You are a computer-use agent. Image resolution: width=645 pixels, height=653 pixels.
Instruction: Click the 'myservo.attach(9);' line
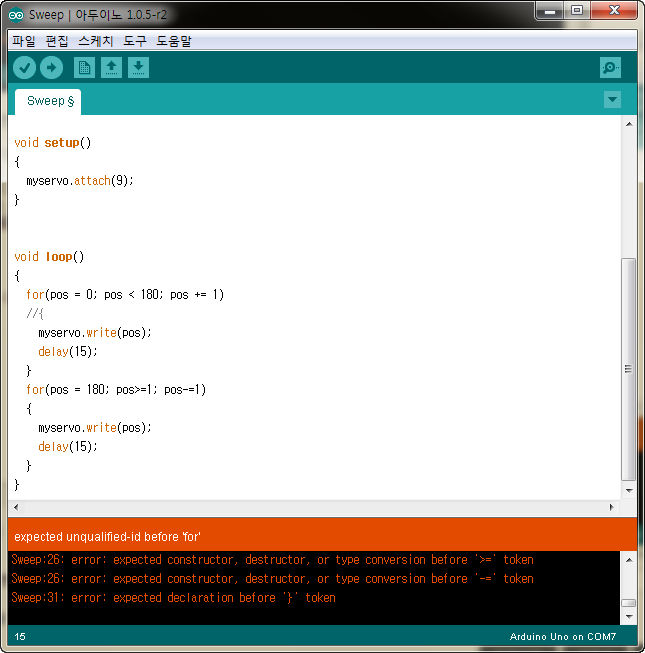tap(80, 181)
